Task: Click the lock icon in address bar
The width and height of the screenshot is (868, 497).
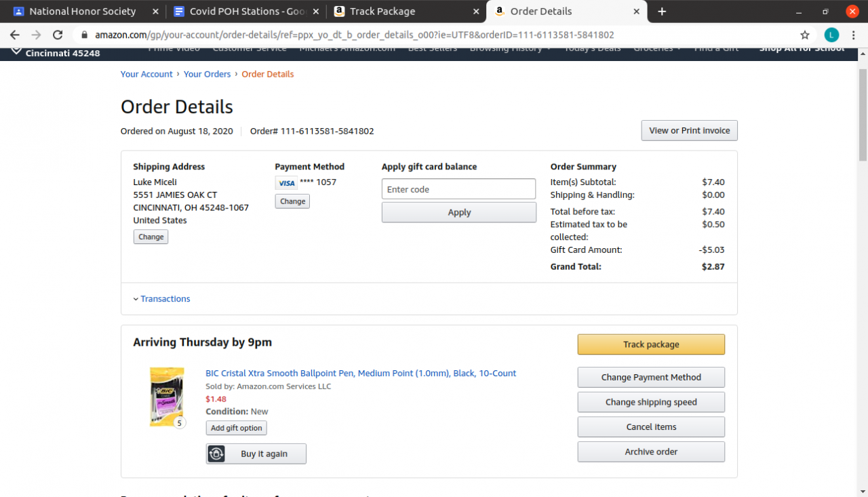Action: pos(85,35)
